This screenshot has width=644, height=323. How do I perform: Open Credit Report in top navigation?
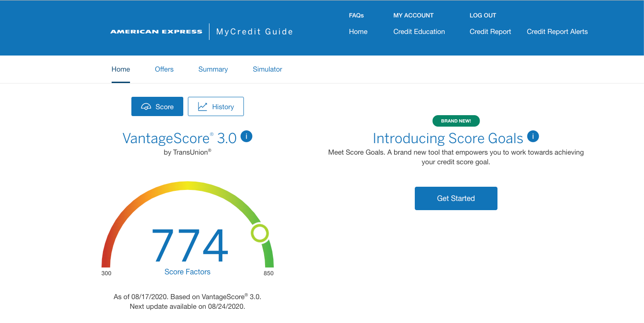[490, 32]
